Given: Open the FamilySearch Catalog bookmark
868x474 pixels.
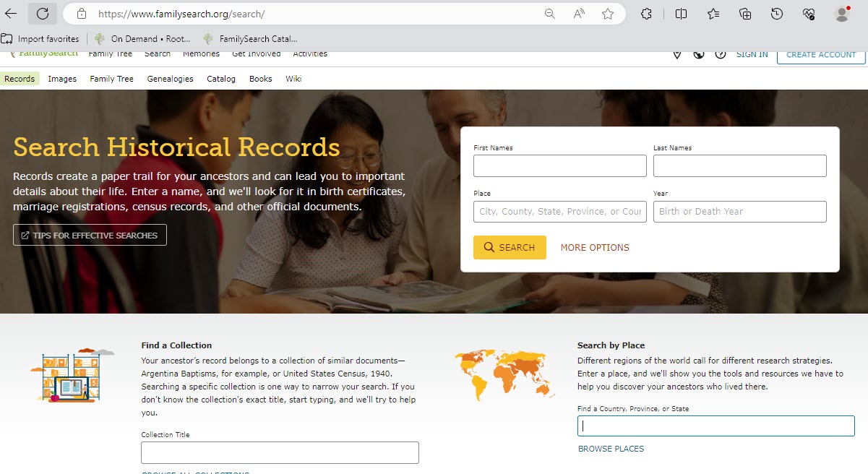Looking at the screenshot, I should coord(250,39).
